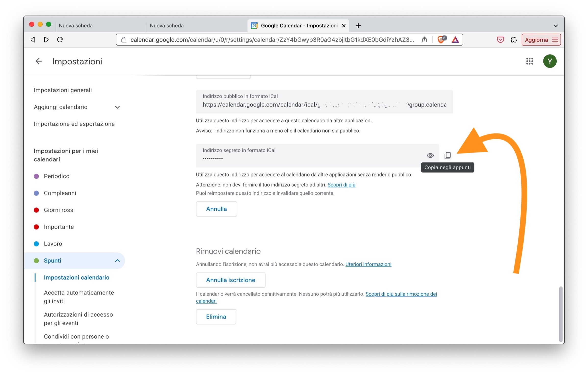The width and height of the screenshot is (588, 375).
Task: Collapse the Spunti calendar settings
Action: [117, 261]
